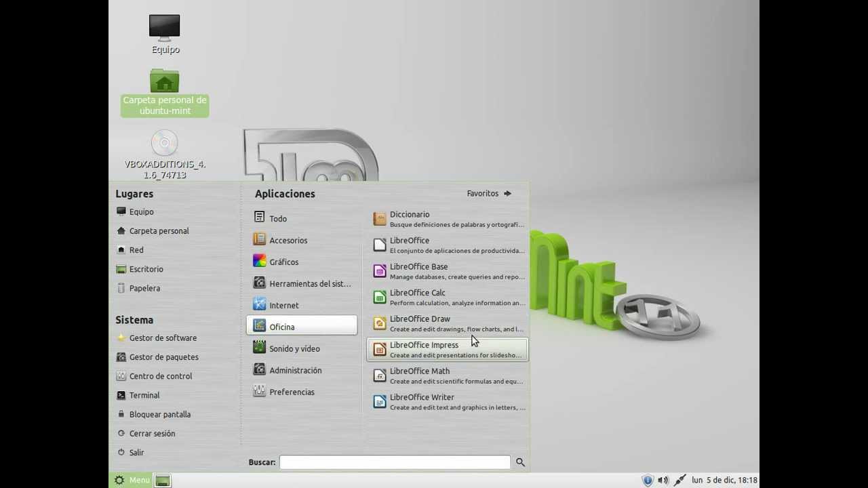The width and height of the screenshot is (868, 488).
Task: Click the LibreOffice Draw icon
Action: pyautogui.click(x=380, y=323)
